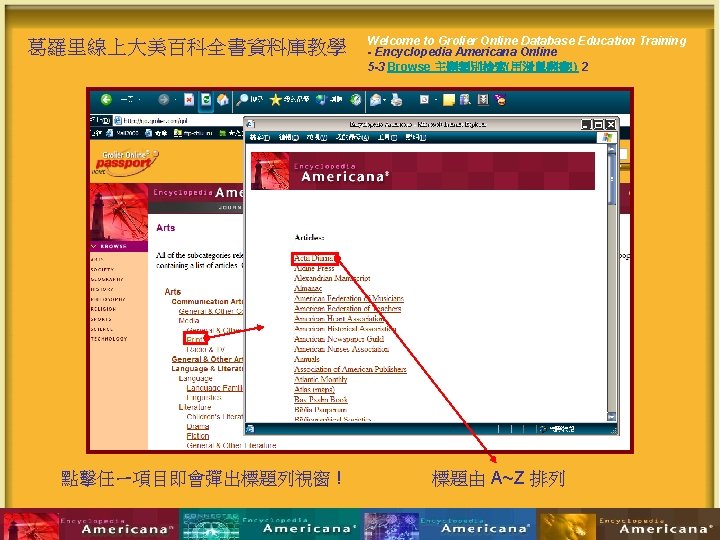Open the Back button history dropdown arrow
The height and width of the screenshot is (540, 720).
click(139, 100)
